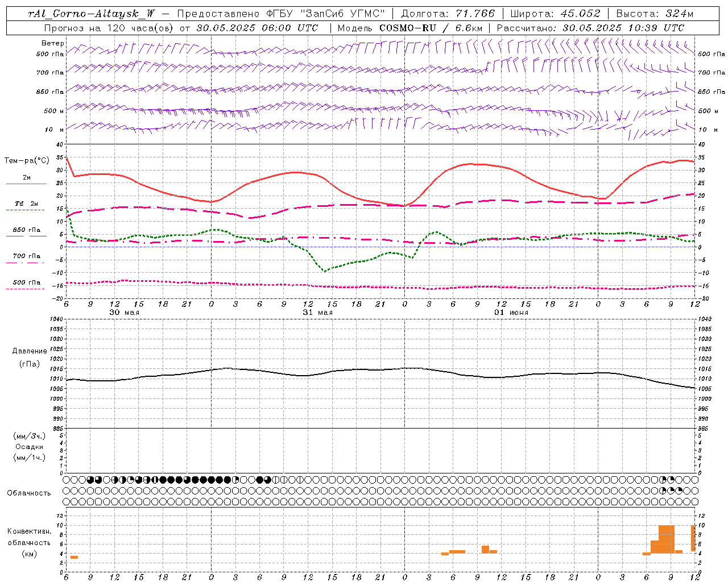
Task: Click the Ветер panel label
Action: 53,43
